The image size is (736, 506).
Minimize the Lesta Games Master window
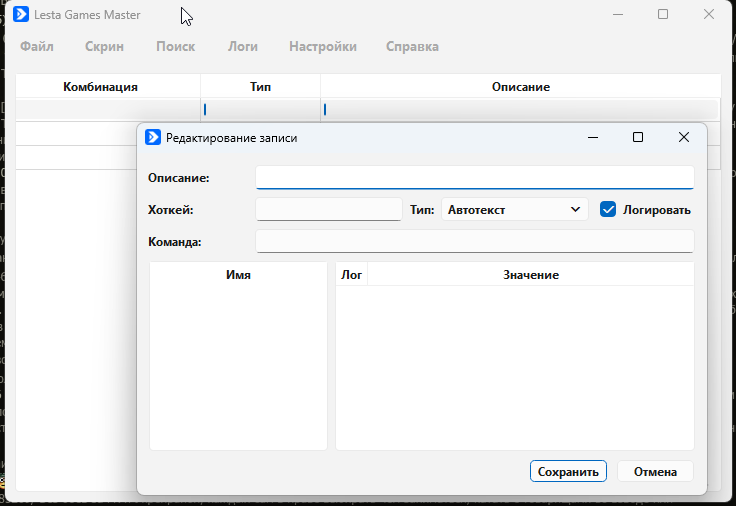618,15
